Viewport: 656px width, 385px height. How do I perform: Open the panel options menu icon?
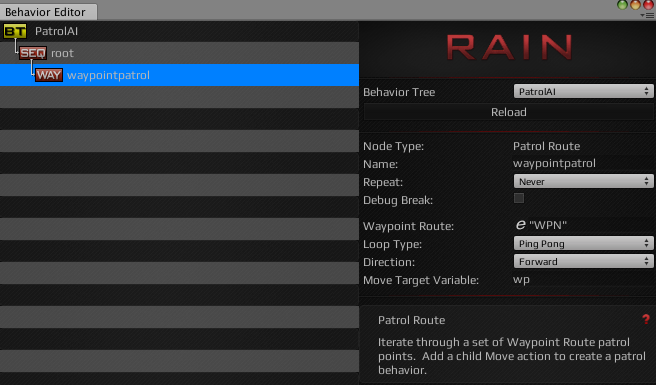coord(647,15)
